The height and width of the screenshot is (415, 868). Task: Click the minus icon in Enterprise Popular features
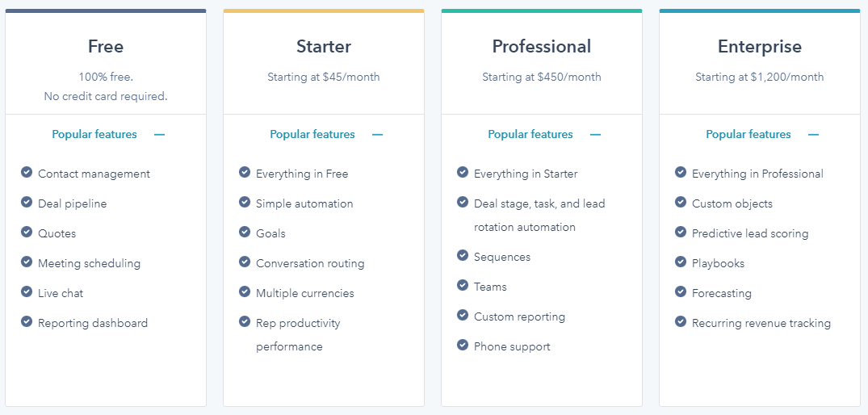click(x=813, y=135)
